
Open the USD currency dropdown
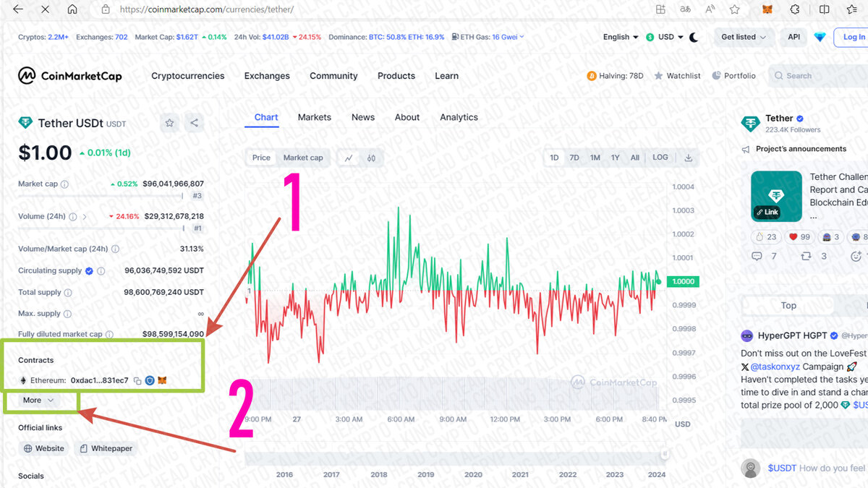[665, 37]
